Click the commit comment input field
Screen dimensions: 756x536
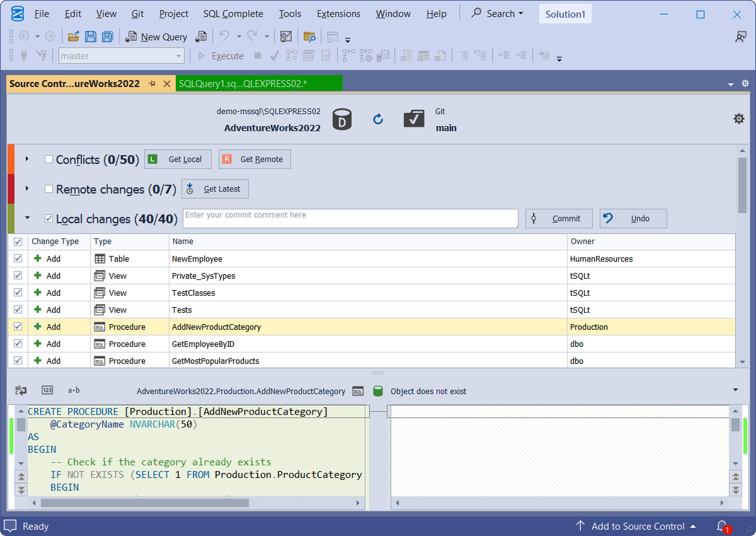pyautogui.click(x=350, y=218)
